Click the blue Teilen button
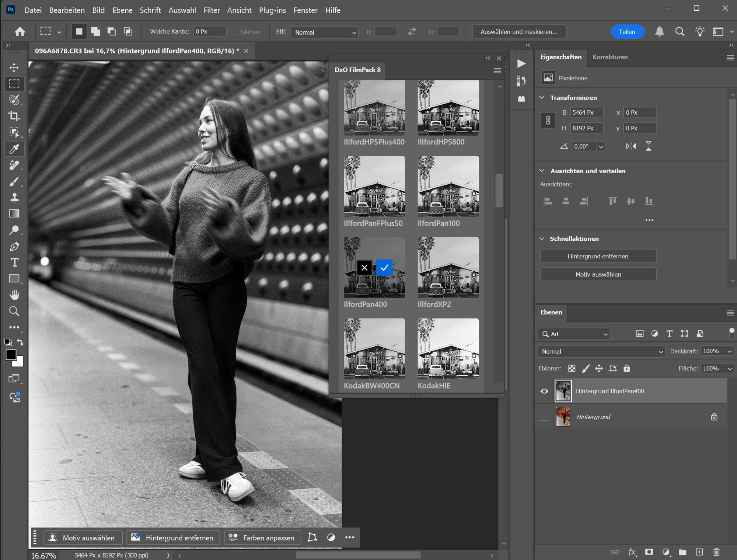Image resolution: width=737 pixels, height=560 pixels. (627, 32)
